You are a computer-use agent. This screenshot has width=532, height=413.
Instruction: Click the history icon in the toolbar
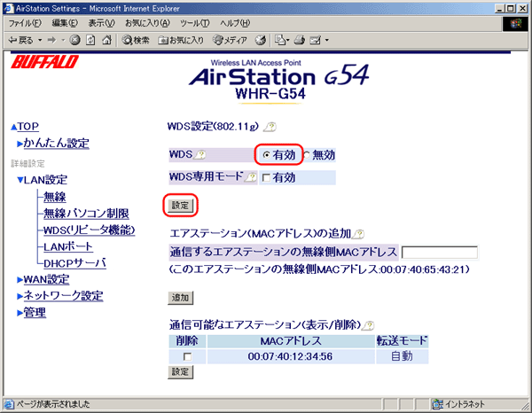(260, 41)
